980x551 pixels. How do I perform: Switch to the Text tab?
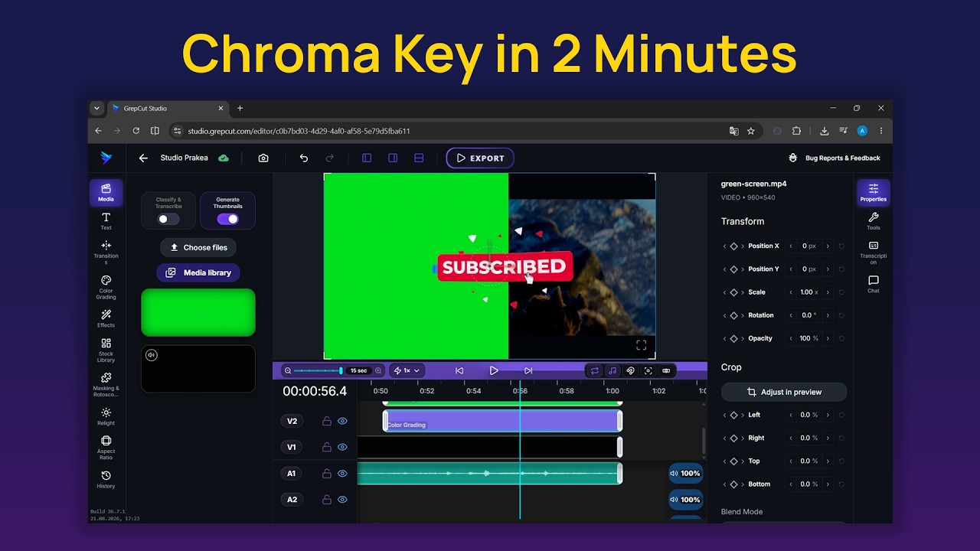pyautogui.click(x=106, y=221)
